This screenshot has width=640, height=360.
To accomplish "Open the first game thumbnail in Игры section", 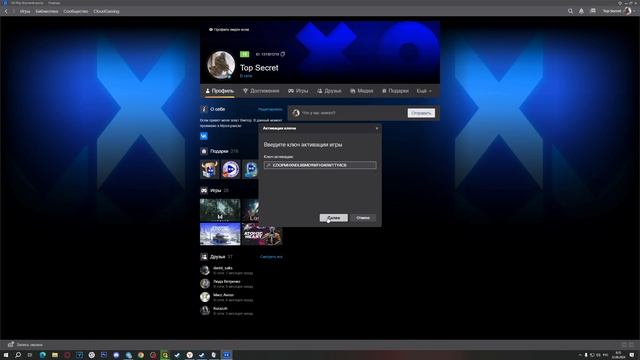I will 220,210.
